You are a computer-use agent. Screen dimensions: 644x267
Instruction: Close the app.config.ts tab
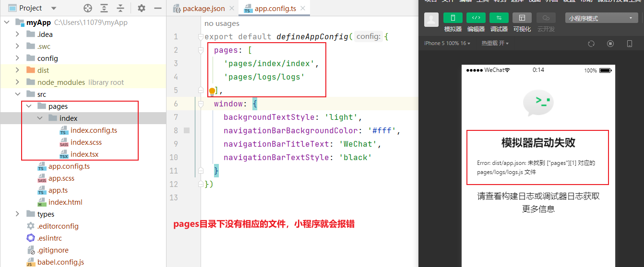tap(303, 9)
